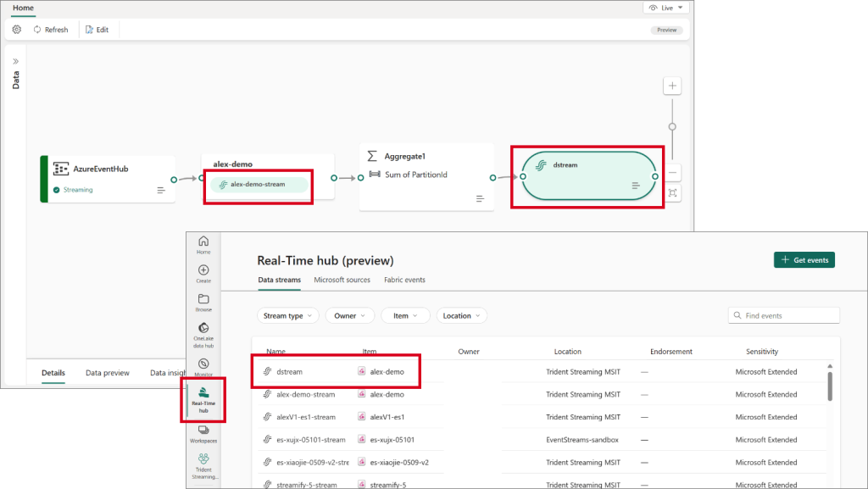
Task: Click the es-xiaojie-0509-v2 item link
Action: pyautogui.click(x=399, y=463)
